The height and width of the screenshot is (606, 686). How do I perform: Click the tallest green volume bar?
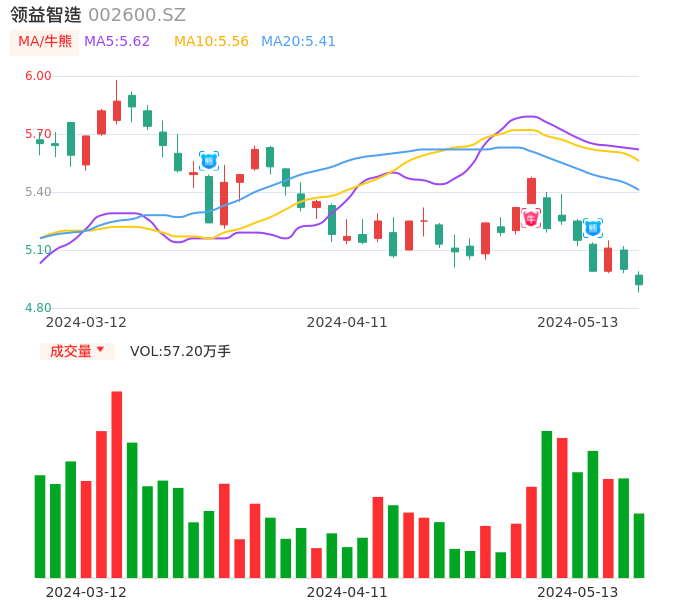point(547,504)
